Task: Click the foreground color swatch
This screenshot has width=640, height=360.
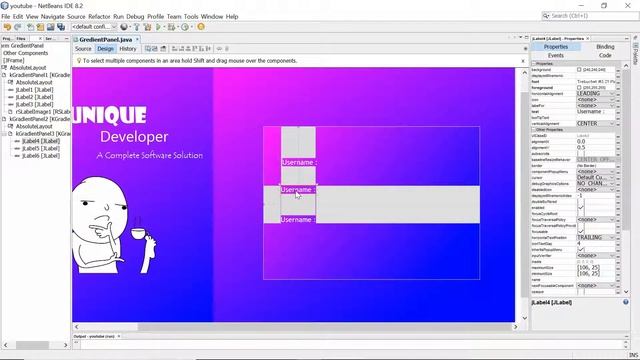Action: pyautogui.click(x=579, y=88)
